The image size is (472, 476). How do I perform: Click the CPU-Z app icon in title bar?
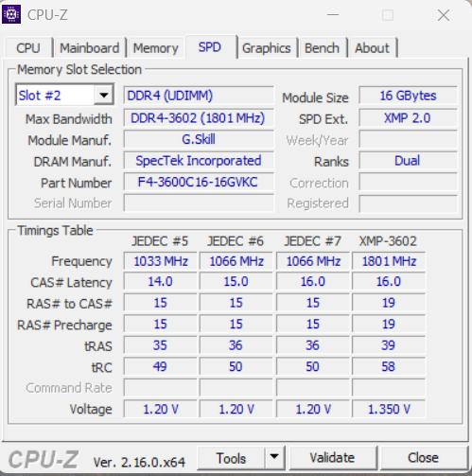[x=11, y=14]
